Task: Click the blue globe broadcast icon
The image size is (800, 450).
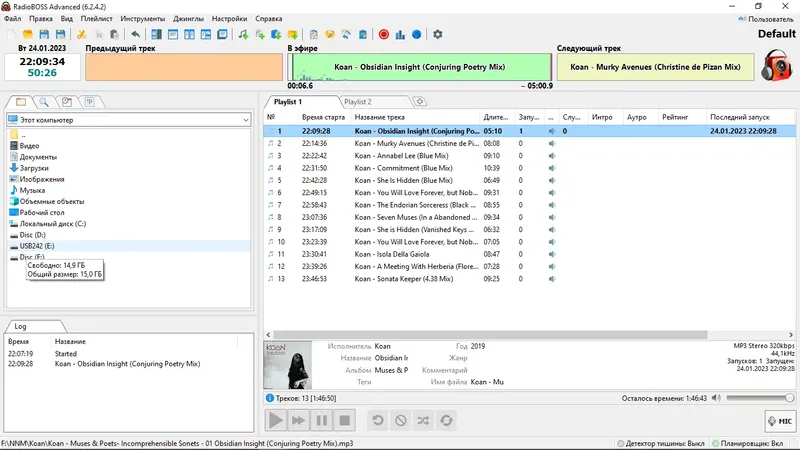Action: [416, 34]
